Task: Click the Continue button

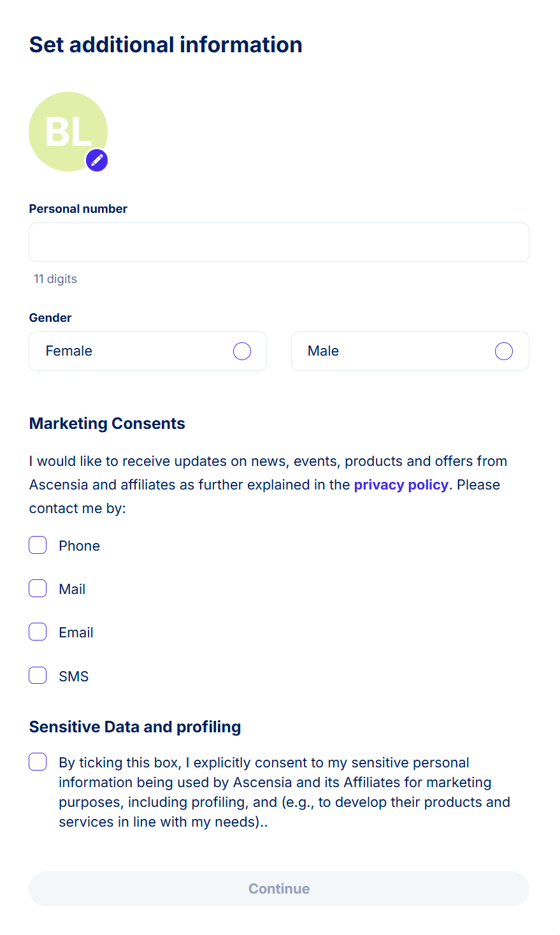Action: (x=279, y=888)
